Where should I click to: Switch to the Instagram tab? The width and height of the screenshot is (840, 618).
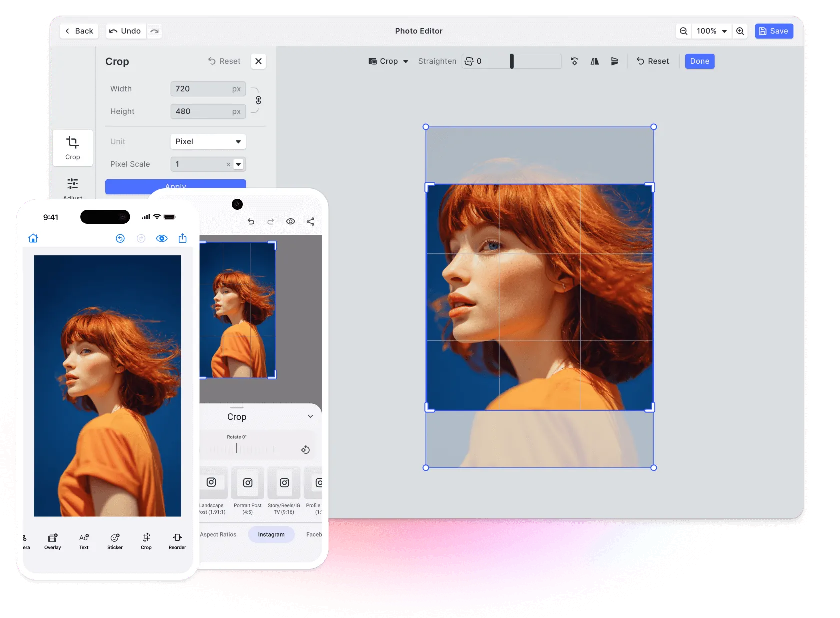(x=271, y=534)
